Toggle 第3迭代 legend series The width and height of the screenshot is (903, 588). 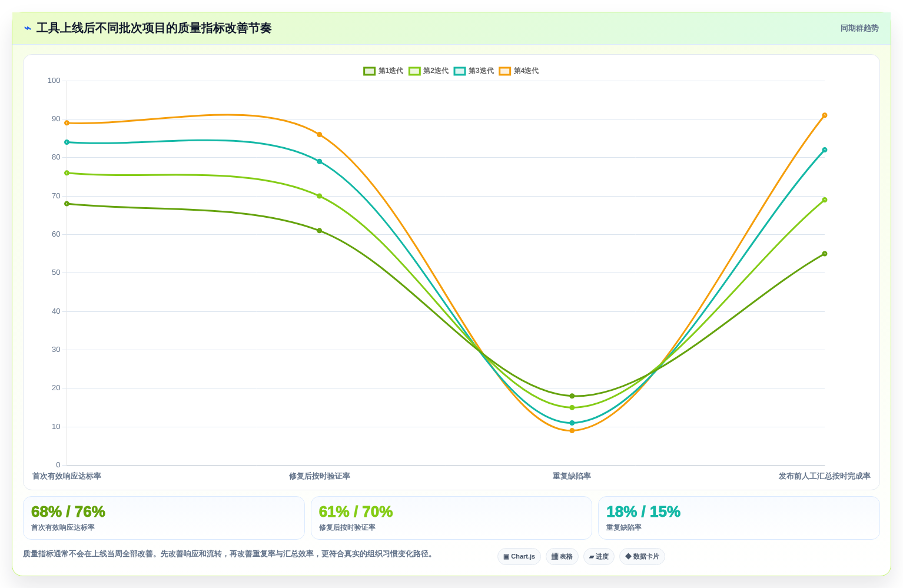pos(474,71)
